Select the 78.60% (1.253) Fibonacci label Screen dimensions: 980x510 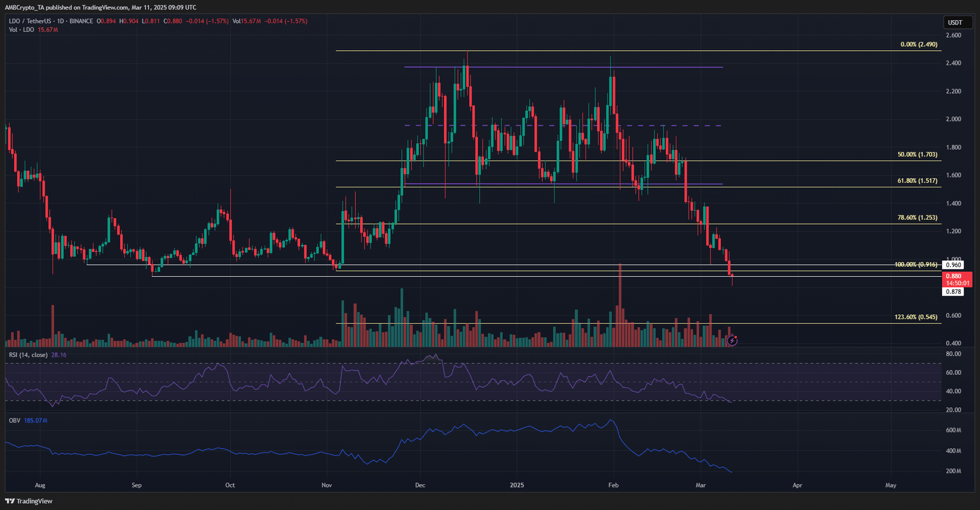pos(917,218)
